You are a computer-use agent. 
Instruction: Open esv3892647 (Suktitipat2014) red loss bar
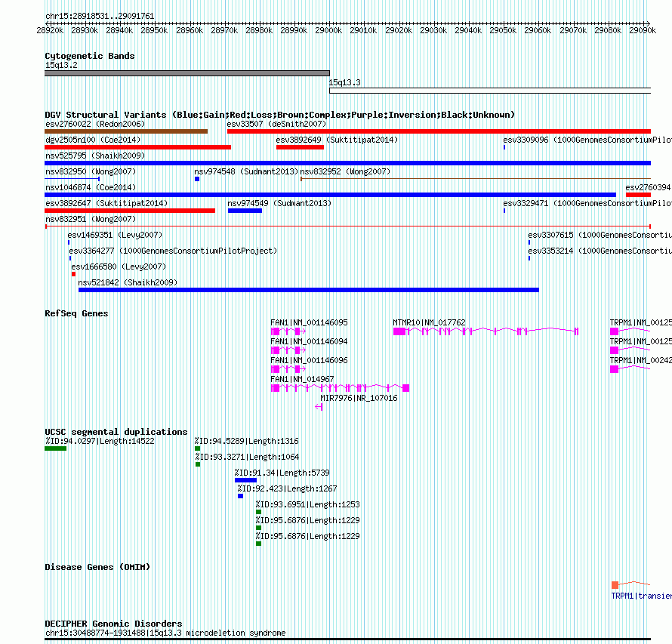click(x=130, y=211)
